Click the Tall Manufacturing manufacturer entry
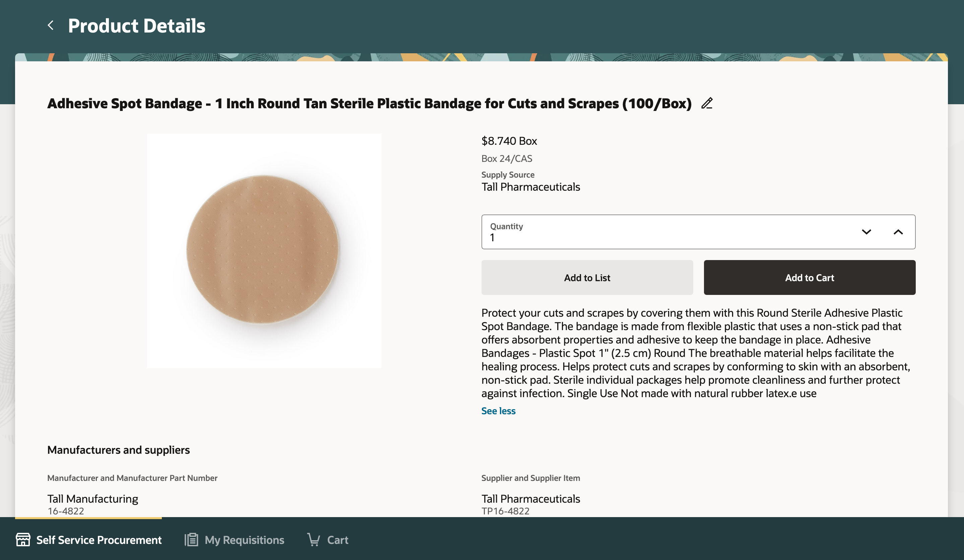This screenshot has height=560, width=964. pyautogui.click(x=92, y=498)
